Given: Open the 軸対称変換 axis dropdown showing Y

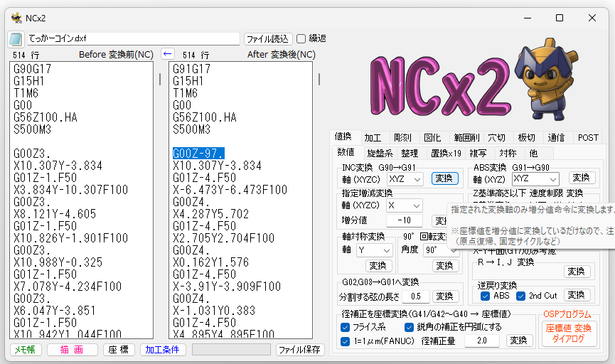Looking at the screenshot, I should tap(374, 250).
